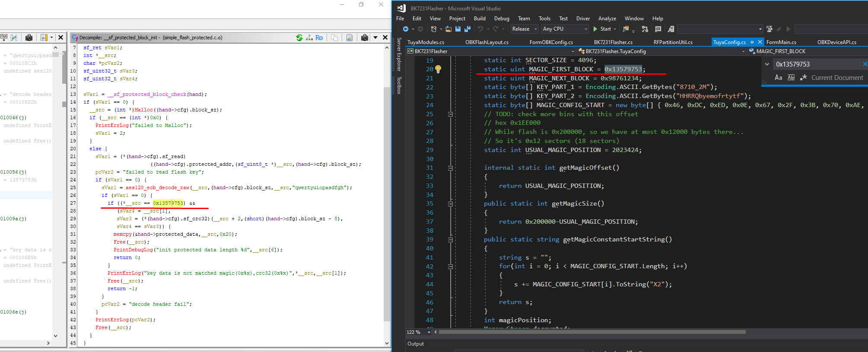Click the Undo arrow in Visual Studio

point(480,29)
